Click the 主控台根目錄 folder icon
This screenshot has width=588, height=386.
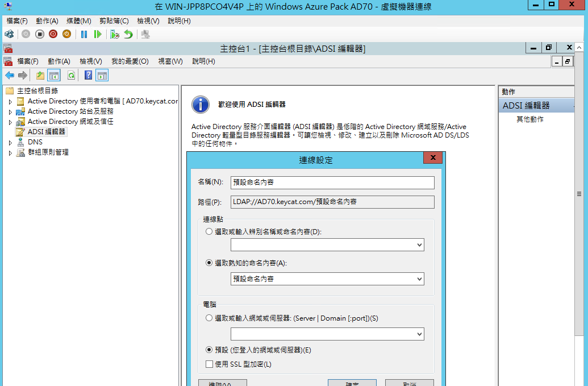click(x=10, y=91)
